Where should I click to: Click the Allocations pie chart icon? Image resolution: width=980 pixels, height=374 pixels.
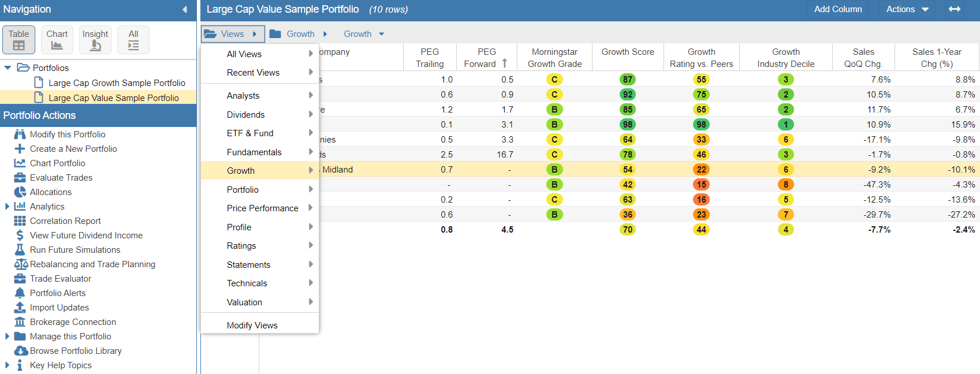tap(20, 192)
